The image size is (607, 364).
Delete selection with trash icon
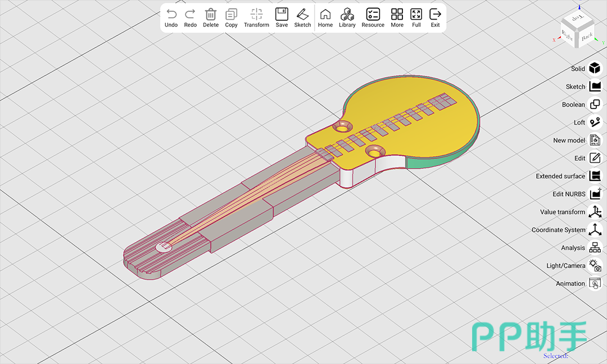click(x=211, y=15)
